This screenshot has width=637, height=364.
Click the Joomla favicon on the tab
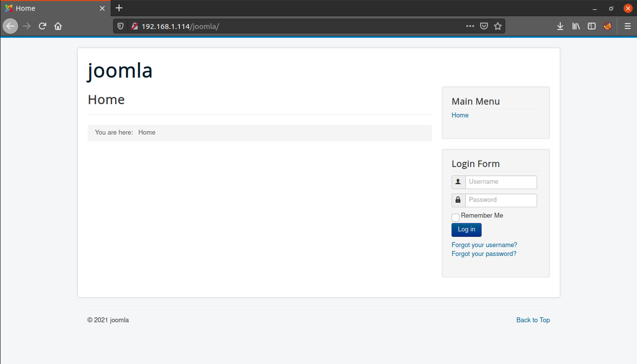click(9, 8)
